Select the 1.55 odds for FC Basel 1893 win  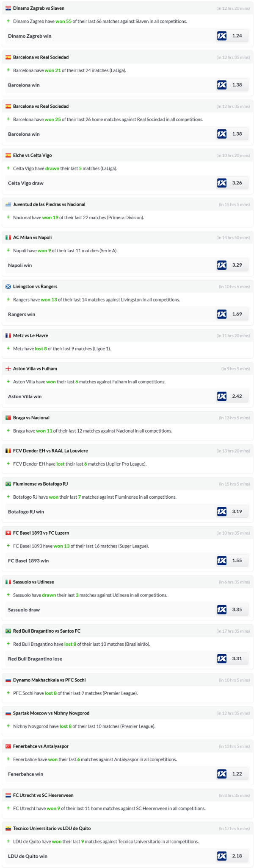(237, 561)
